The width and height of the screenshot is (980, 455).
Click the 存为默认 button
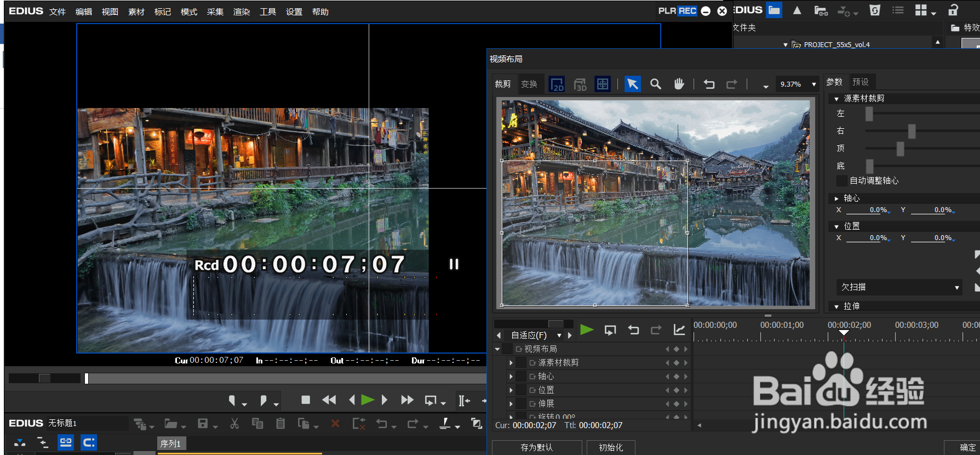[537, 447]
